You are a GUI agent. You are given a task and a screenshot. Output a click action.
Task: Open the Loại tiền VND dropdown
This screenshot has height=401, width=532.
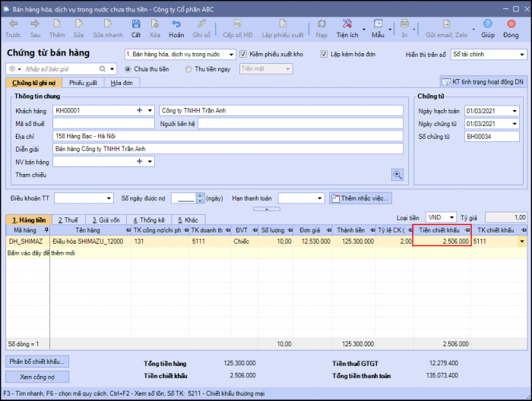(x=452, y=217)
